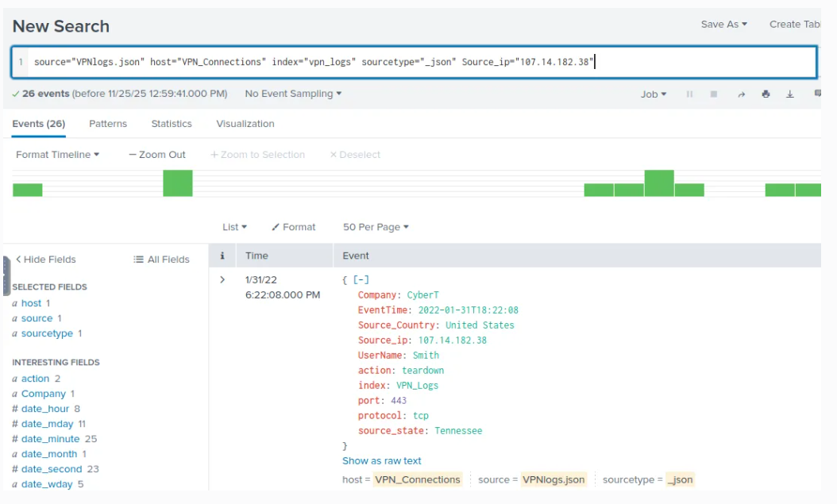The width and height of the screenshot is (837, 504).
Task: Click the port value 443
Action: (399, 401)
